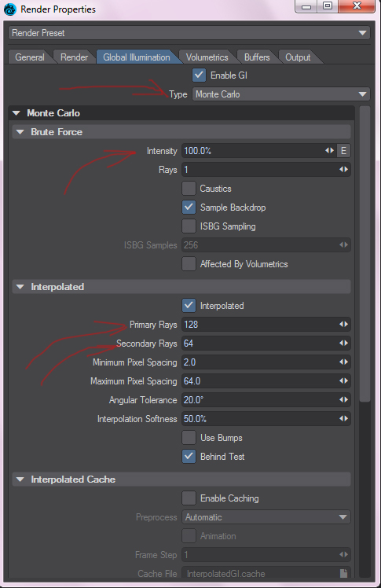The width and height of the screenshot is (381, 588).
Task: Switch to the Volumetrics tab
Action: (x=207, y=57)
